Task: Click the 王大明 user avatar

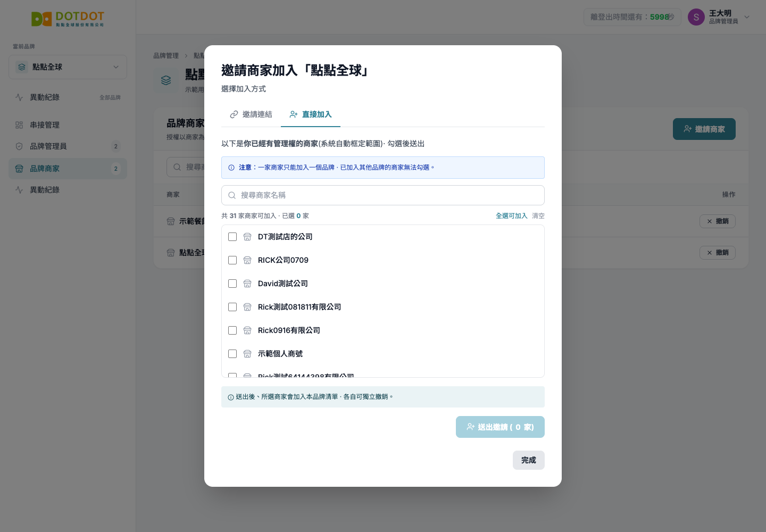Action: [696, 17]
